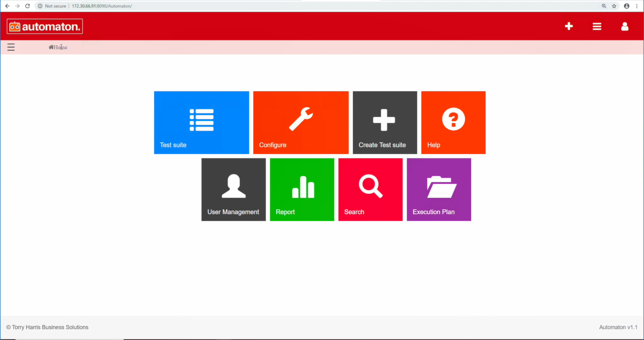Open the Test suite tile
This screenshot has width=644, height=340.
(x=201, y=123)
